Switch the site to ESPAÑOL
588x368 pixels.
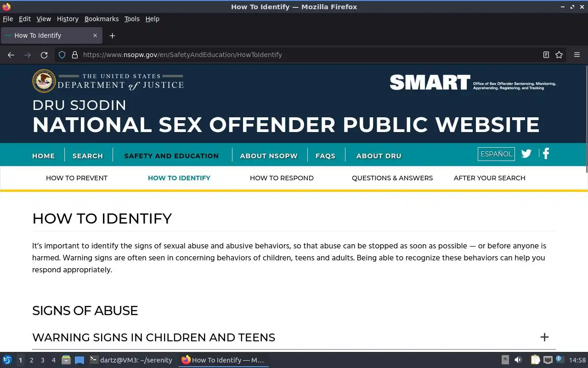pyautogui.click(x=496, y=154)
